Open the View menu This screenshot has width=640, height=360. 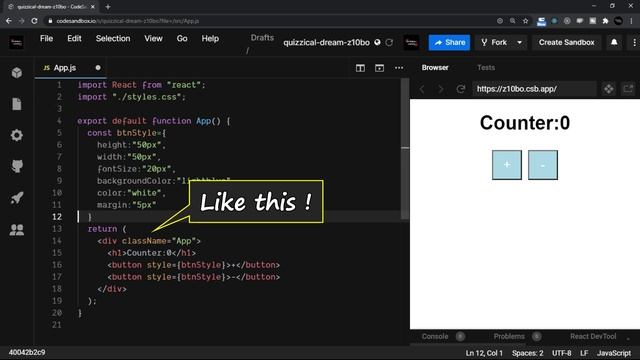(153, 38)
